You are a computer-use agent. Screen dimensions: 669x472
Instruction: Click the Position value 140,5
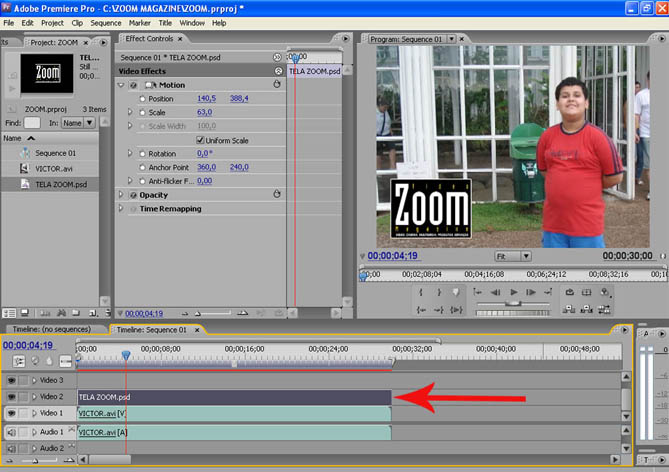[206, 98]
